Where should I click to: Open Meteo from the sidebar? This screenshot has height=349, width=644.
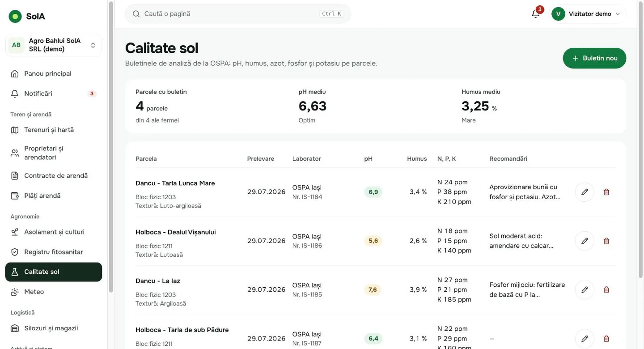(54, 292)
